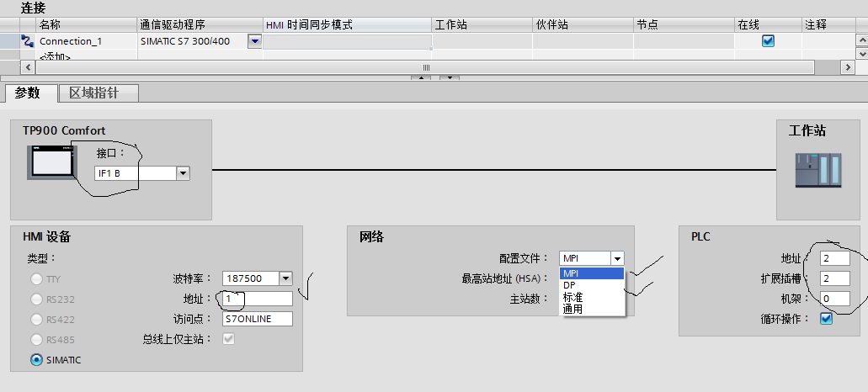
Task: Choose DP from the profile list
Action: pyautogui.click(x=593, y=285)
